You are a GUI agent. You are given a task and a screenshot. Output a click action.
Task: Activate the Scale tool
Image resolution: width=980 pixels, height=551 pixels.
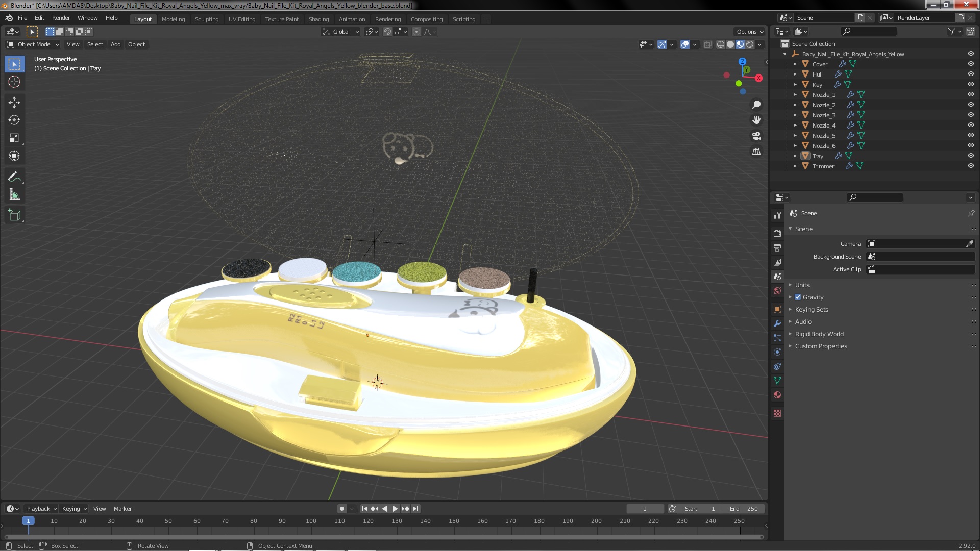[14, 138]
